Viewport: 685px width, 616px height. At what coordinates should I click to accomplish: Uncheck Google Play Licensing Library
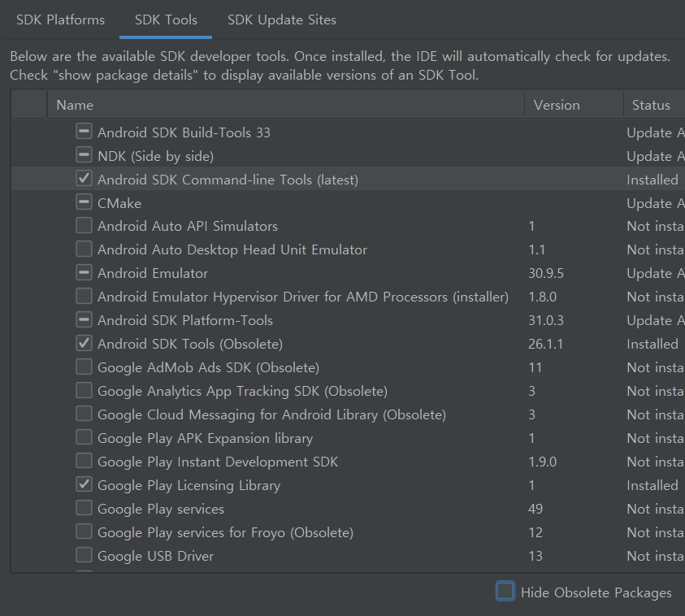(84, 485)
